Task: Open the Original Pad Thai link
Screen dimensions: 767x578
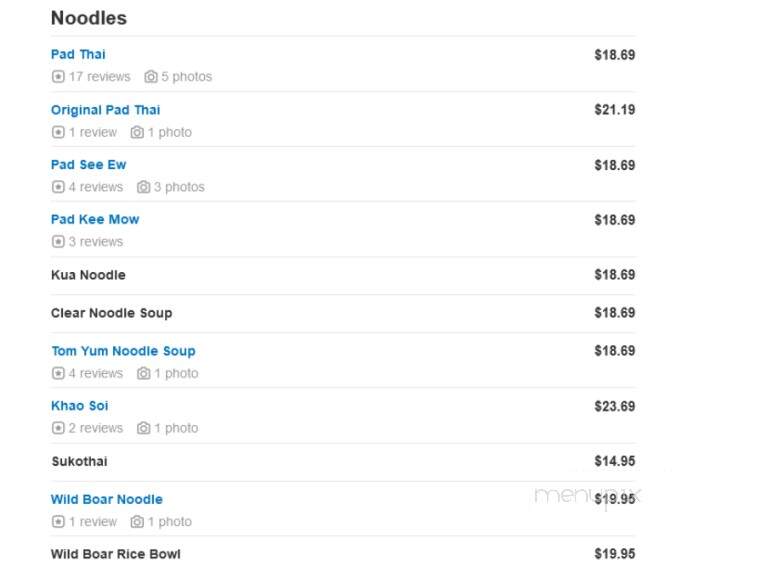Action: coord(106,110)
